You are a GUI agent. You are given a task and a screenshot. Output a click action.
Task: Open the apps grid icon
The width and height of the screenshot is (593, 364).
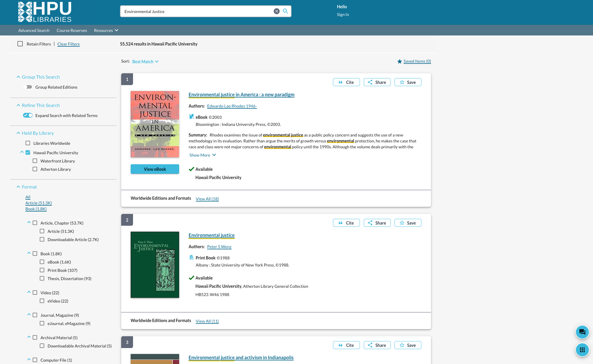[582, 350]
